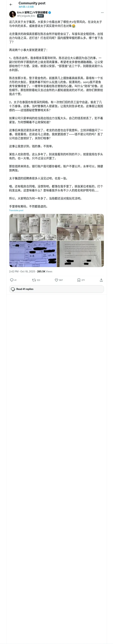Open the top-left ATM receipts photo

33,227
